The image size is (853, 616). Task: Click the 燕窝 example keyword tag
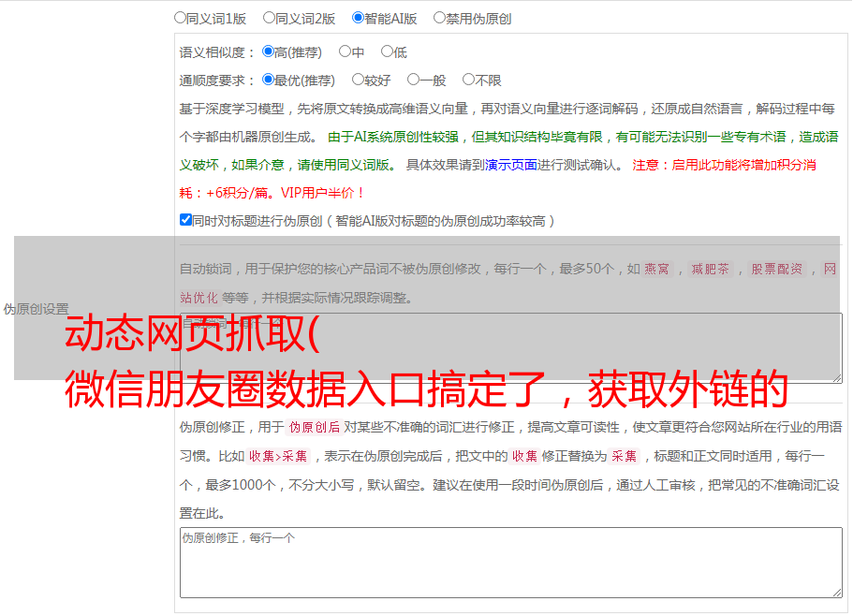(657, 270)
